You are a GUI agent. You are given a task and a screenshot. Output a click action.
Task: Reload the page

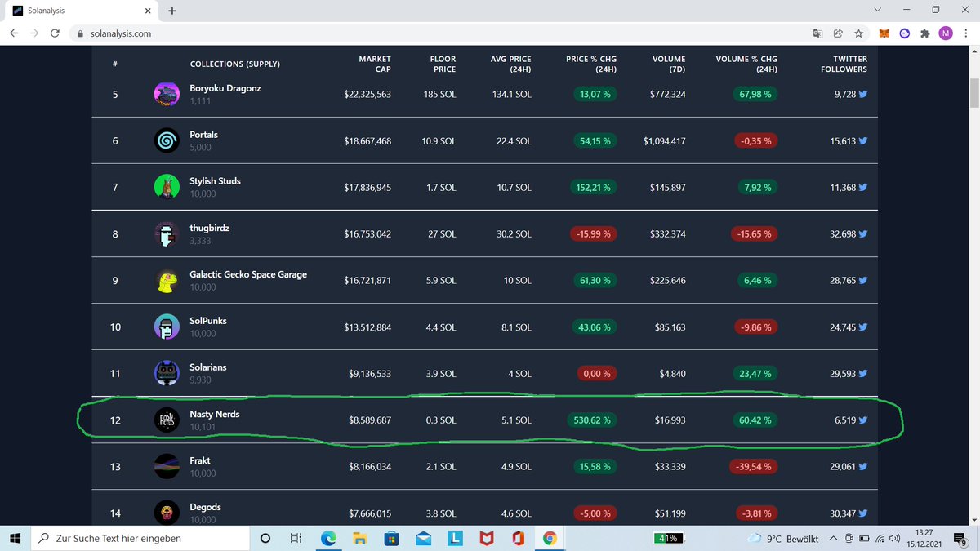pos(55,33)
